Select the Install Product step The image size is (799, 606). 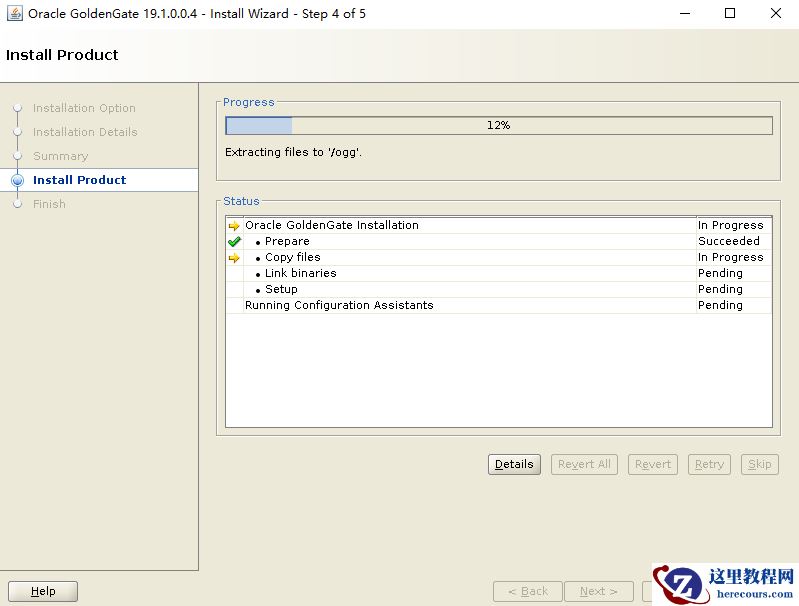[x=79, y=180]
